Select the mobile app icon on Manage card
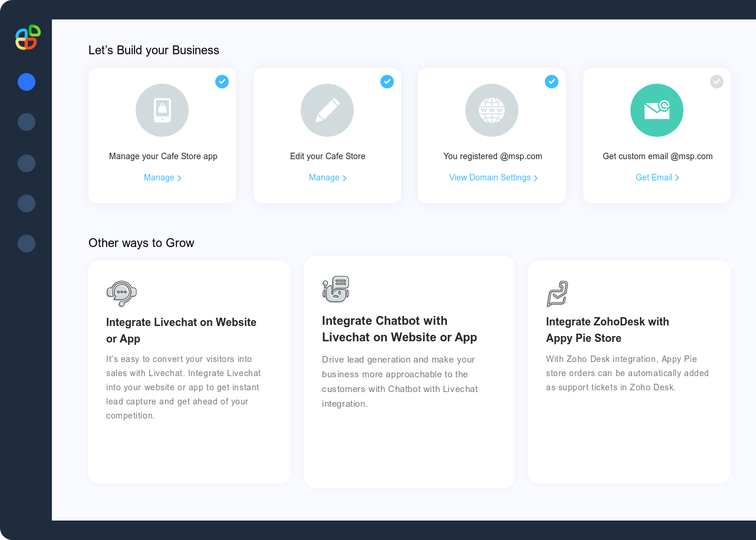Screen dimensions: 756x540 (x=162, y=110)
